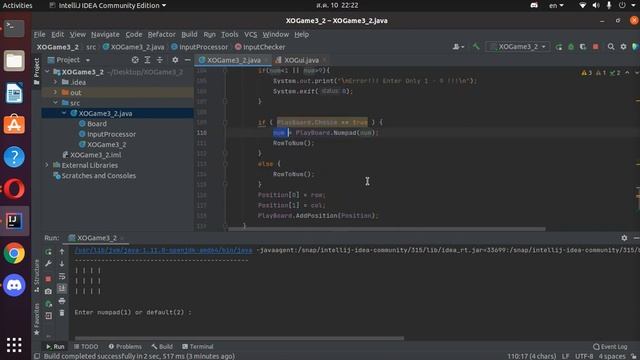This screenshot has height=360, width=640.
Task: Open the Refactor menu
Action: coord(162,34)
